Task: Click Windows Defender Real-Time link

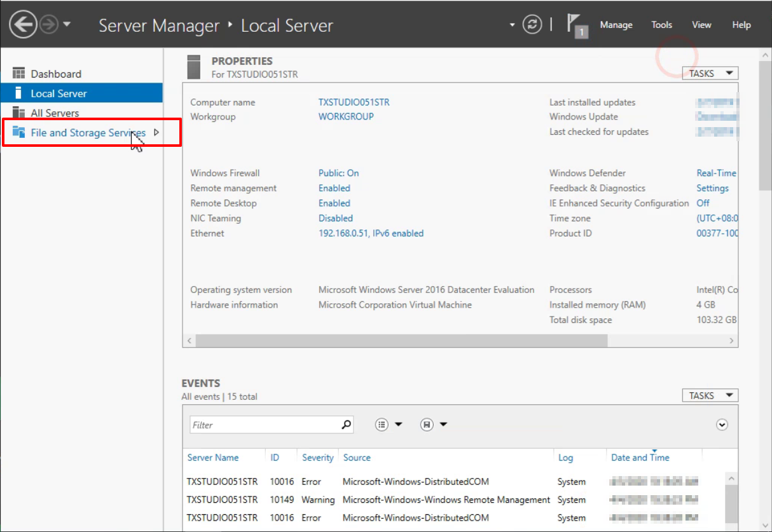Action: (717, 173)
